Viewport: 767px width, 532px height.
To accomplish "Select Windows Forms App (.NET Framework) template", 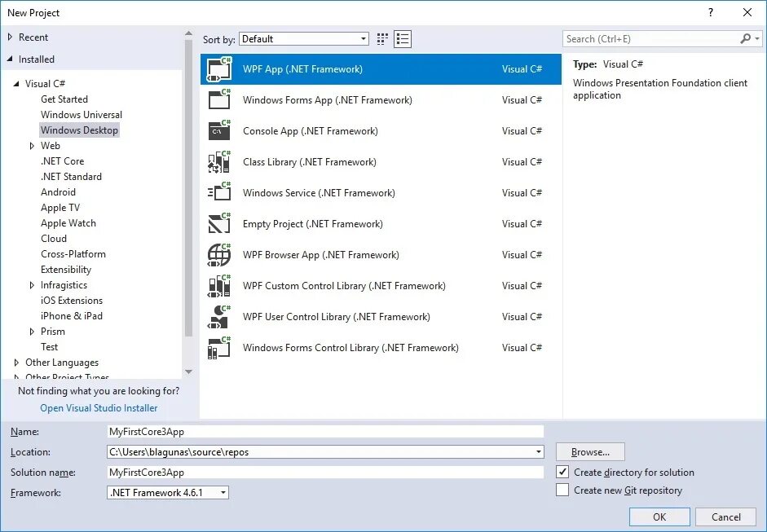I will pos(381,99).
